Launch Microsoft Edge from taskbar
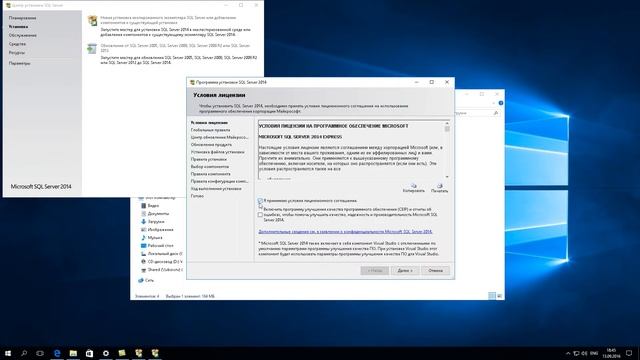Screen dimensions: 640x360 click(x=57, y=353)
